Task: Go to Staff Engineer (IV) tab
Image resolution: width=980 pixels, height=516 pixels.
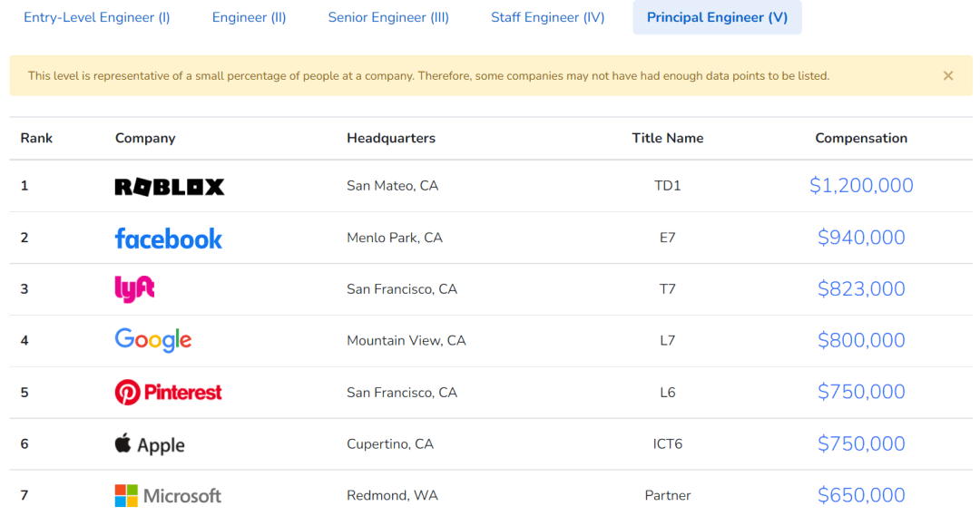Action: [x=547, y=17]
